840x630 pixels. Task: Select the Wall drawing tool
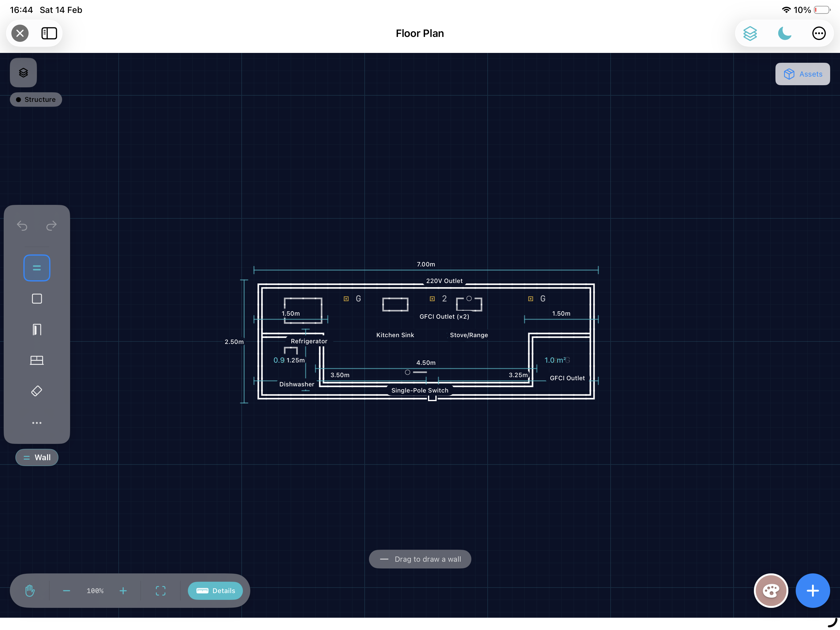[37, 268]
